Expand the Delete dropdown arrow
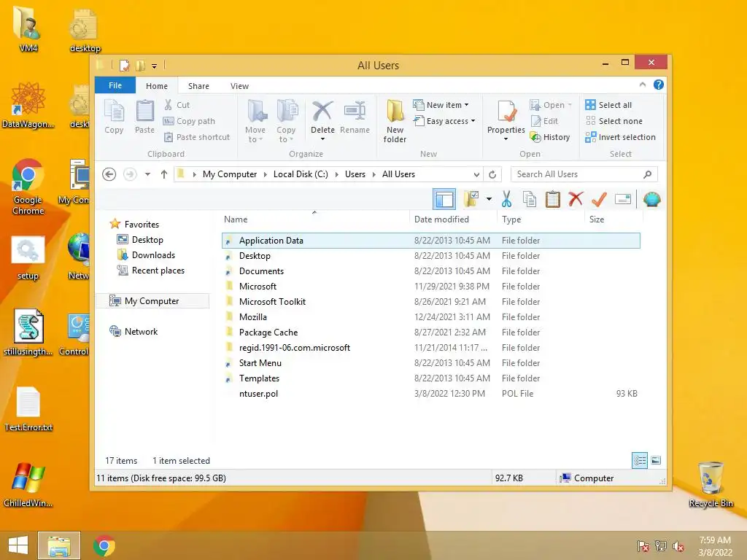 322,139
